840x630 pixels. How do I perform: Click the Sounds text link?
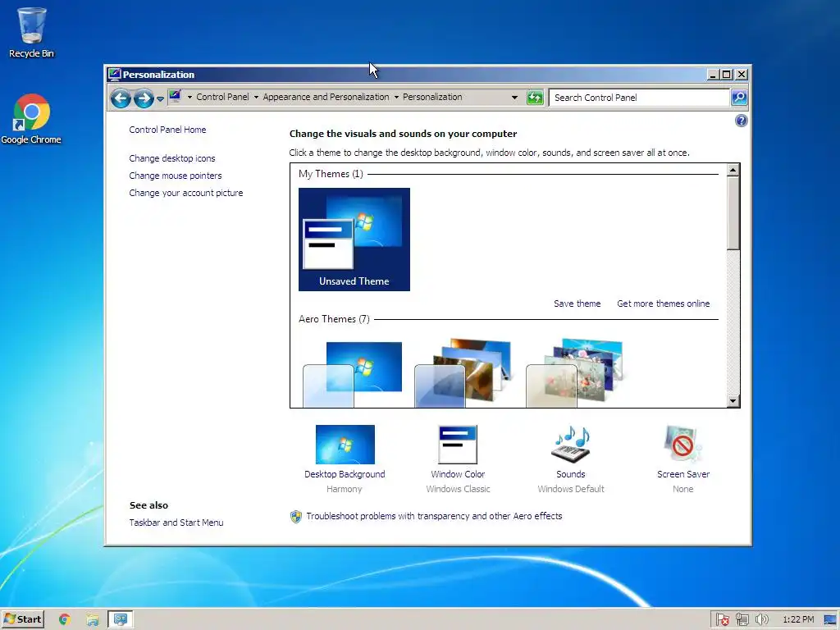571,474
